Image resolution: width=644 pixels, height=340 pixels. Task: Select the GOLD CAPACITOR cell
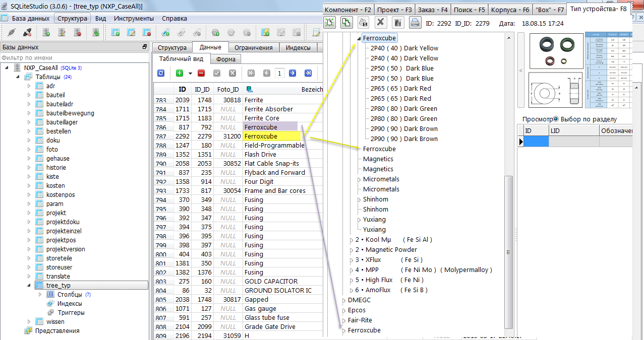click(x=282, y=281)
